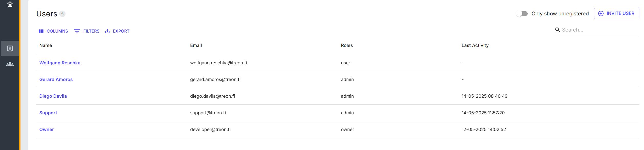Sort by Email column header
The height and width of the screenshot is (150, 644).
coord(196,45)
